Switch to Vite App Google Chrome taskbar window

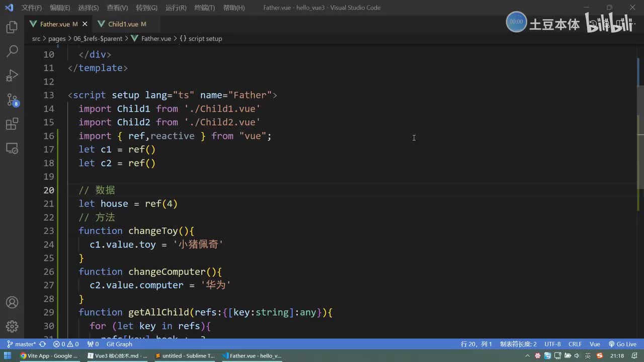[49, 356]
